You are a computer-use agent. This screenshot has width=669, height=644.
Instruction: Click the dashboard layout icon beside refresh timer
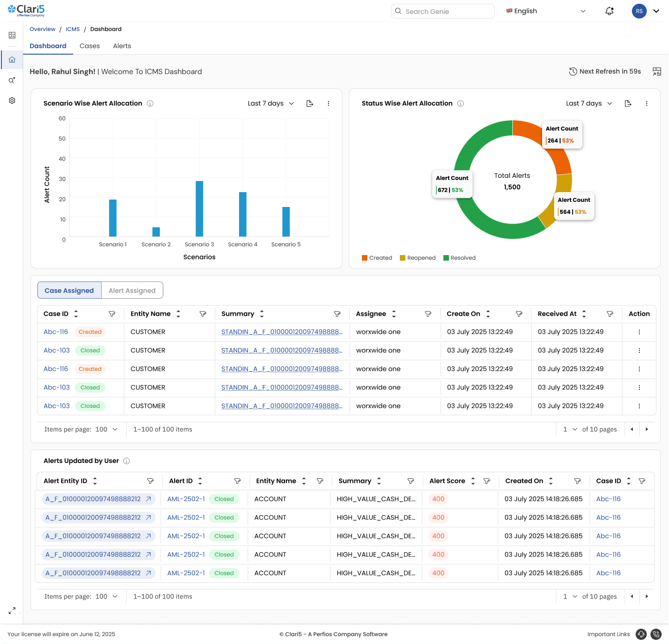[x=657, y=71]
